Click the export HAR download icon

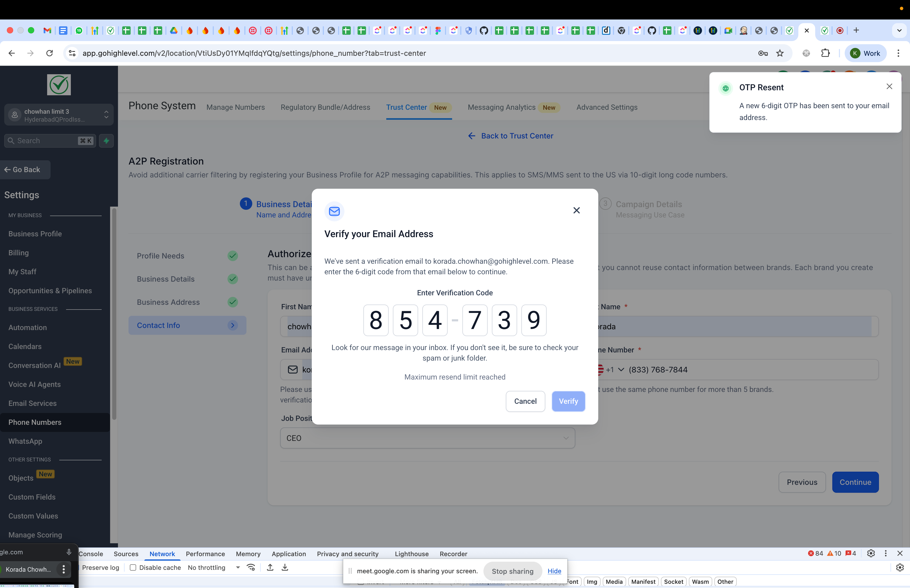tap(285, 567)
